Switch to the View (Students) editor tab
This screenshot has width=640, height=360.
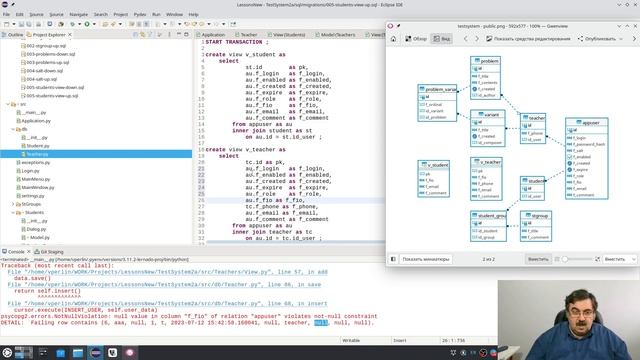click(287, 35)
